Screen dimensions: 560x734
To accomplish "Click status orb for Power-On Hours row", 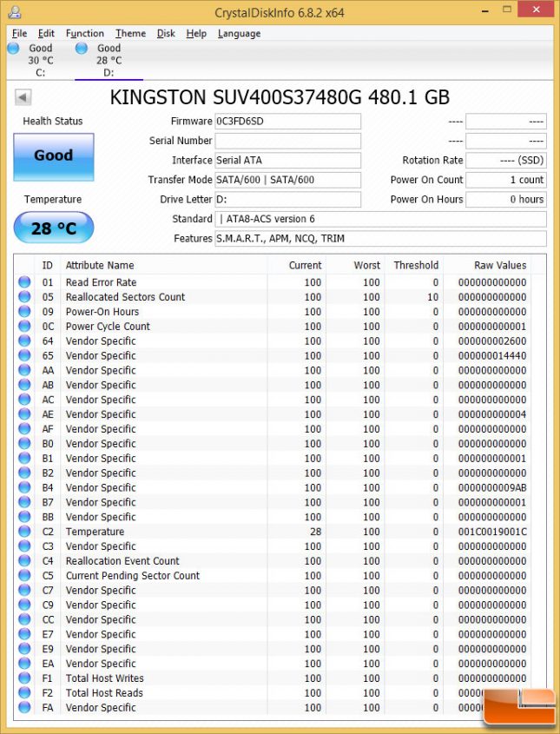I will coord(24,311).
